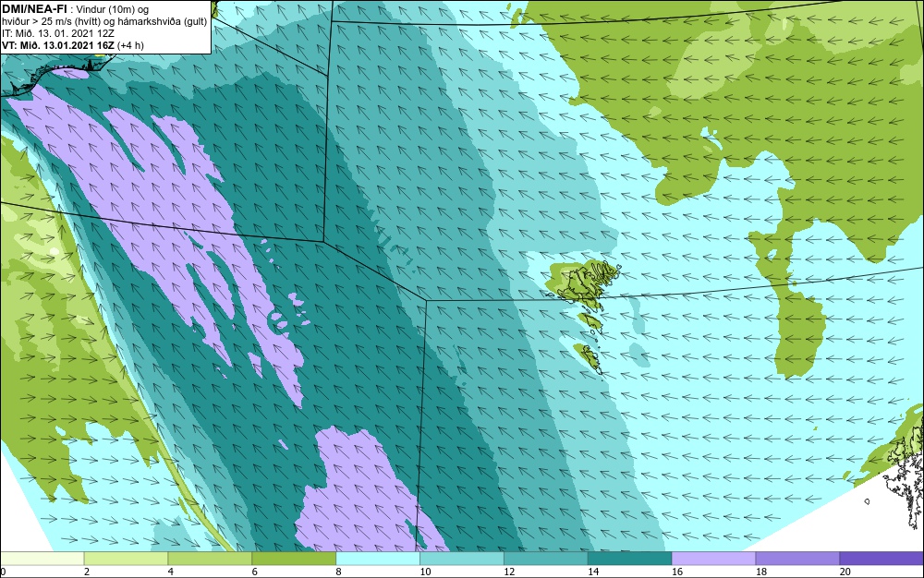Image resolution: width=924 pixels, height=578 pixels.
Task: Click the legend scale label '16'
Action: pyautogui.click(x=677, y=572)
